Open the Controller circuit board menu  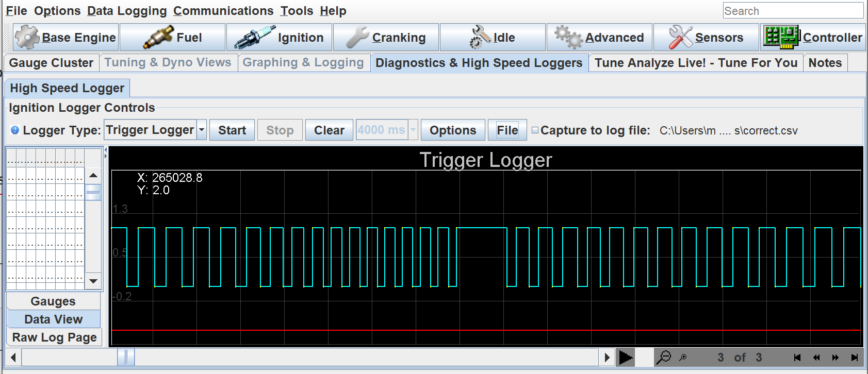[813, 38]
